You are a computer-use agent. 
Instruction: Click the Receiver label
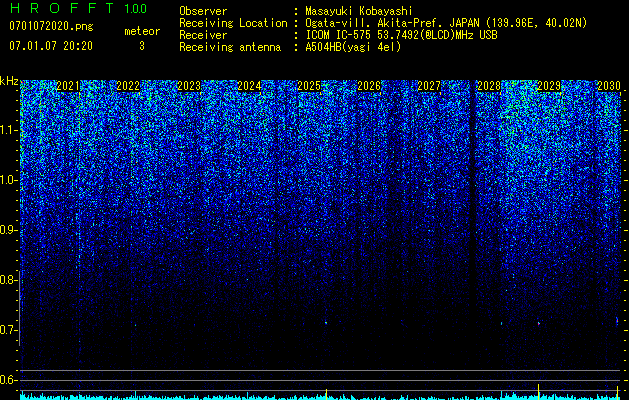pos(203,35)
